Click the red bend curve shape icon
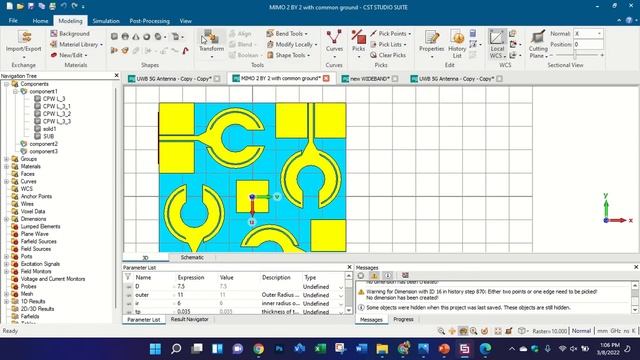Viewport: 640px width, 360px height. 185,51
